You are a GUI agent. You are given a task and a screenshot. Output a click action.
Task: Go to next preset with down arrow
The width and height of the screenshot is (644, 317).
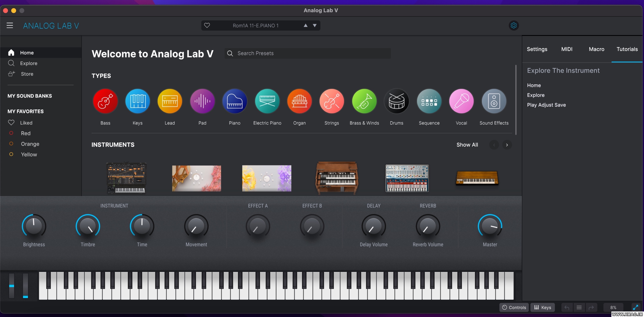[x=315, y=25]
